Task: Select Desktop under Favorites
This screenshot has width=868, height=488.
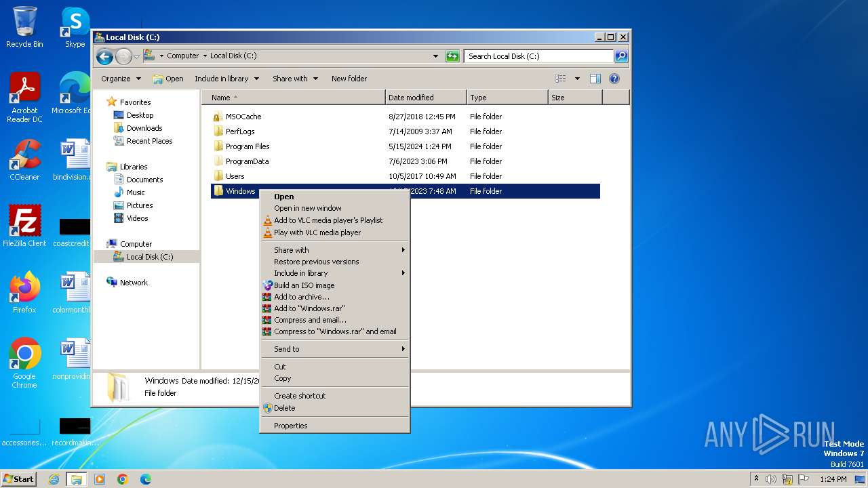Action: point(140,115)
